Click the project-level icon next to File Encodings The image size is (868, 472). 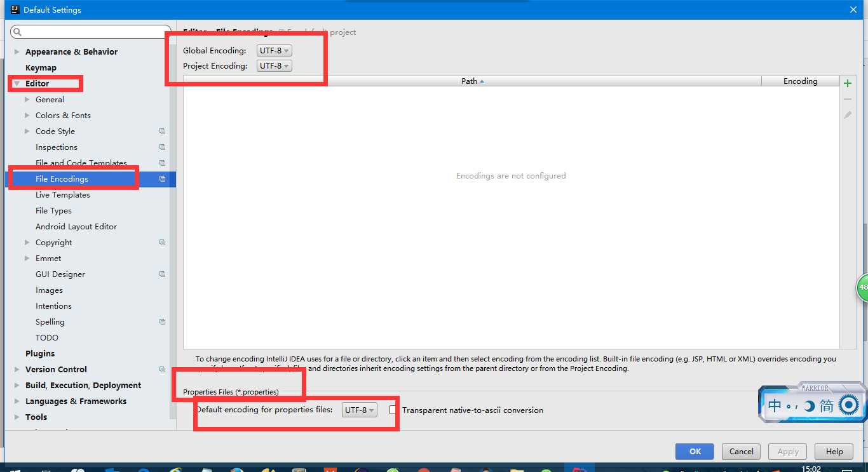click(162, 179)
